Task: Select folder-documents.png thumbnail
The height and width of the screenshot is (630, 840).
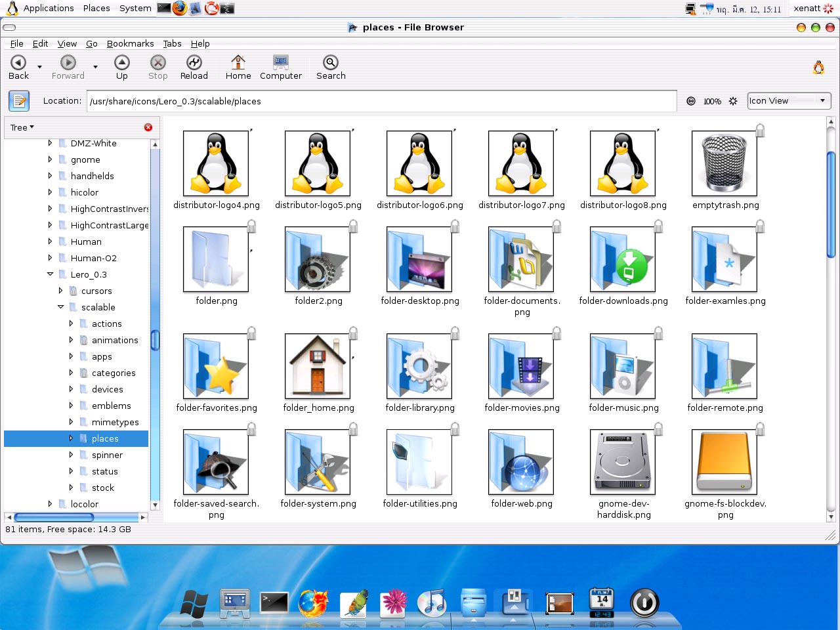Action: [521, 259]
